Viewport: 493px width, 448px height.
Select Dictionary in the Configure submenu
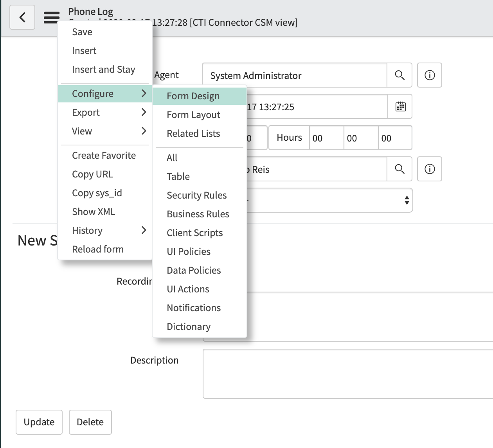(x=189, y=326)
